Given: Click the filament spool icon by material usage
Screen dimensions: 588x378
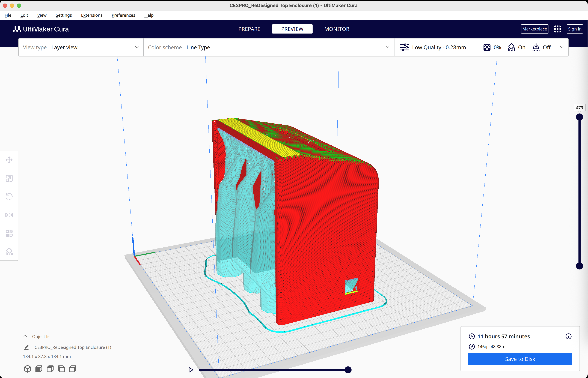Looking at the screenshot, I should click(472, 347).
